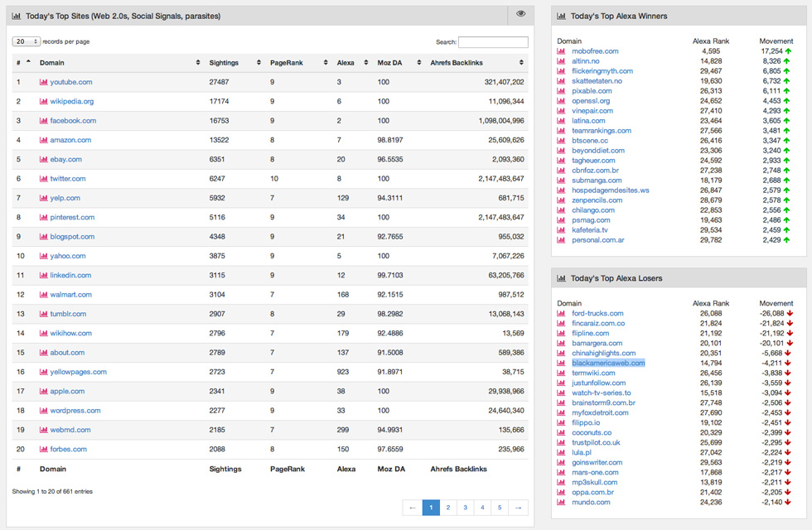Image resolution: width=812 pixels, height=530 pixels.
Task: Click the chart icon beside tumblr.com
Action: click(x=43, y=314)
